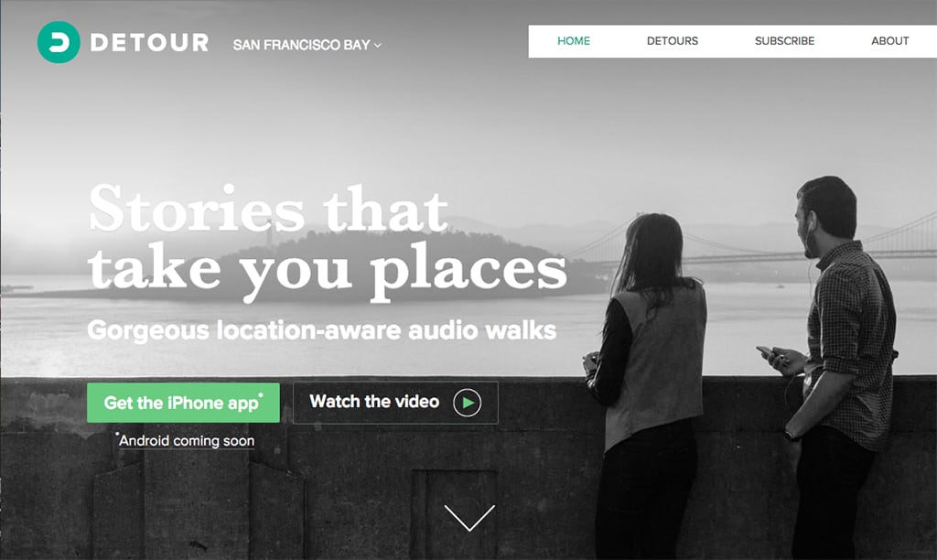Click the down chevron arrow at page bottom
Image resolution: width=937 pixels, height=560 pixels.
click(469, 518)
